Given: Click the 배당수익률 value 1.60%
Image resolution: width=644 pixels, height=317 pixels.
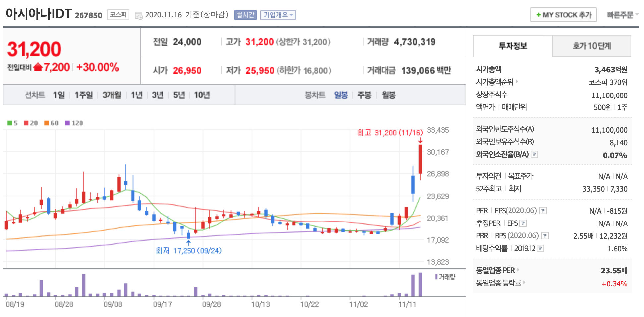Looking at the screenshot, I should pos(617,249).
